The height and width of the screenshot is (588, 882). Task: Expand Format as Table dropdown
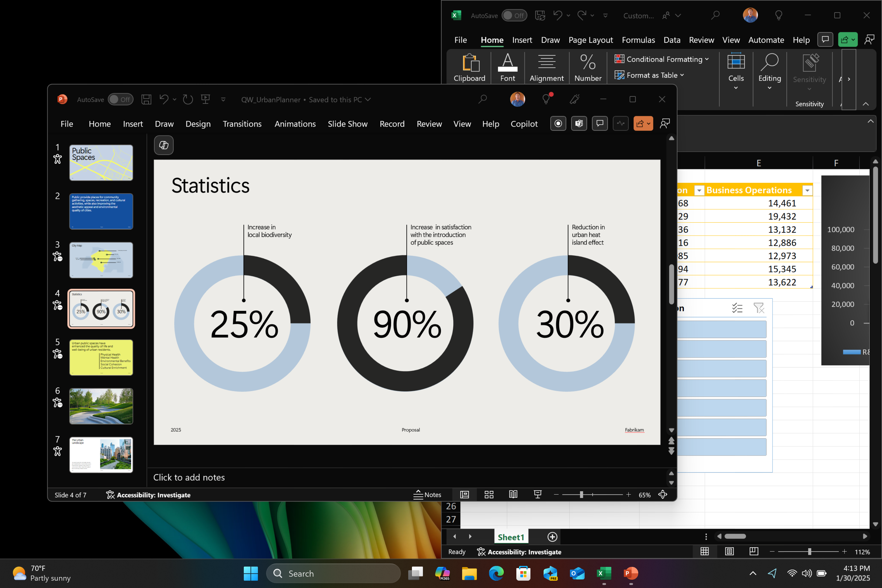click(682, 75)
